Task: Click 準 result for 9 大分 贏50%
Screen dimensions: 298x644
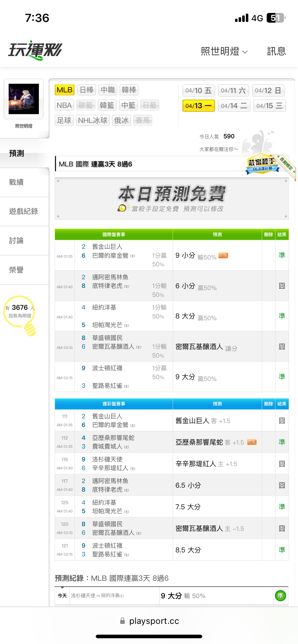Action: [282, 377]
